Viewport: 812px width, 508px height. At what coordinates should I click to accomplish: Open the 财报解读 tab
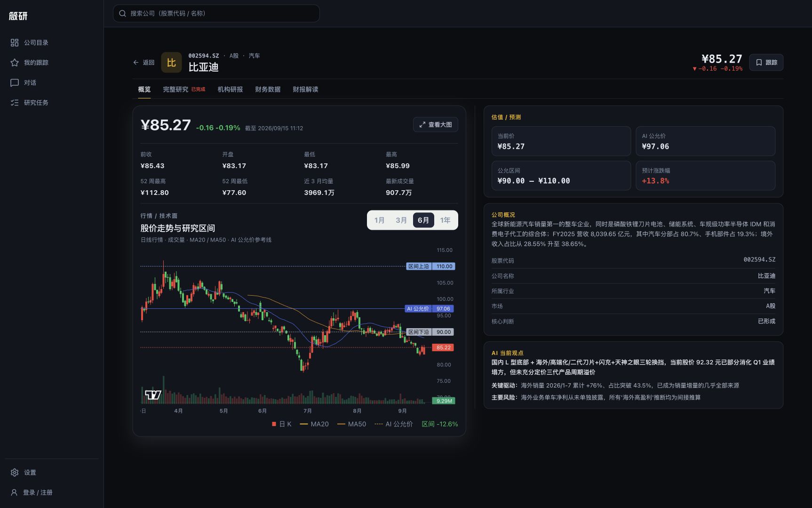click(x=305, y=89)
